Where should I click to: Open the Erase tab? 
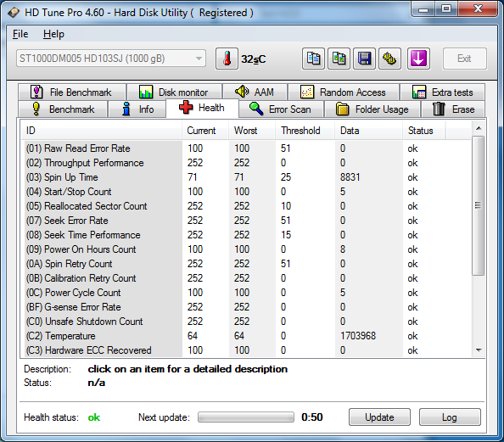(453, 109)
